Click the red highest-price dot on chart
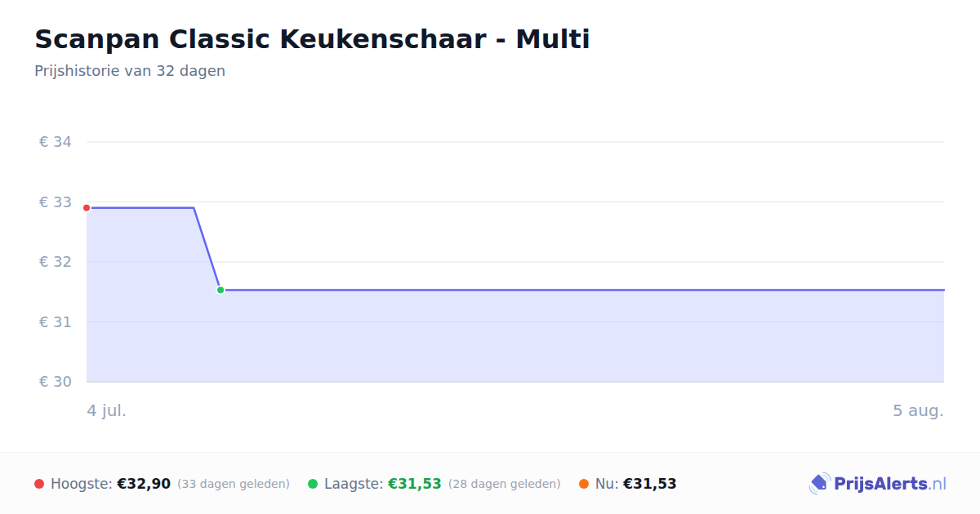The image size is (980, 514). point(87,208)
